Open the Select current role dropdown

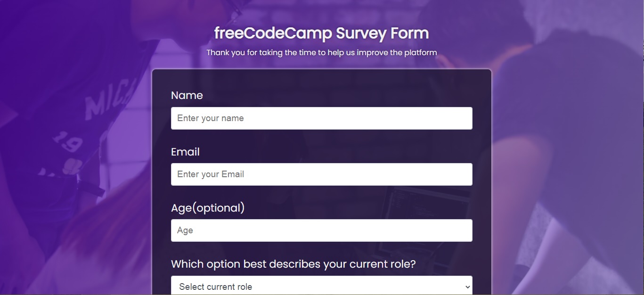pyautogui.click(x=322, y=286)
